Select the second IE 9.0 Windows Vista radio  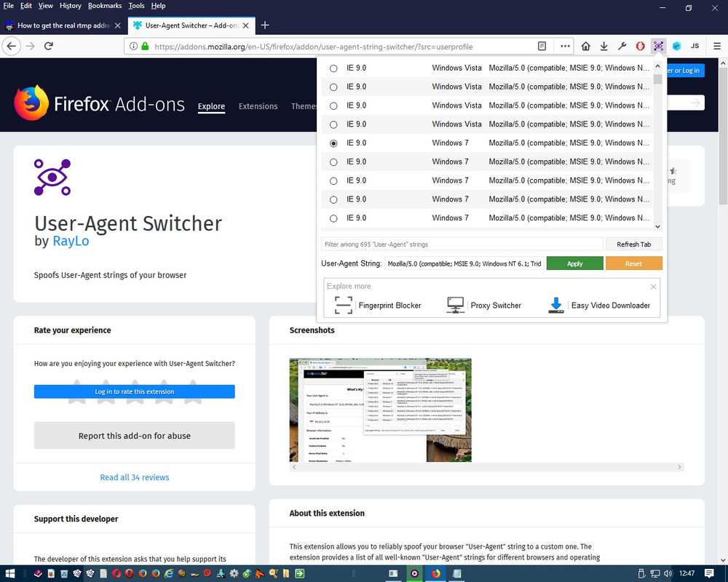pos(333,87)
